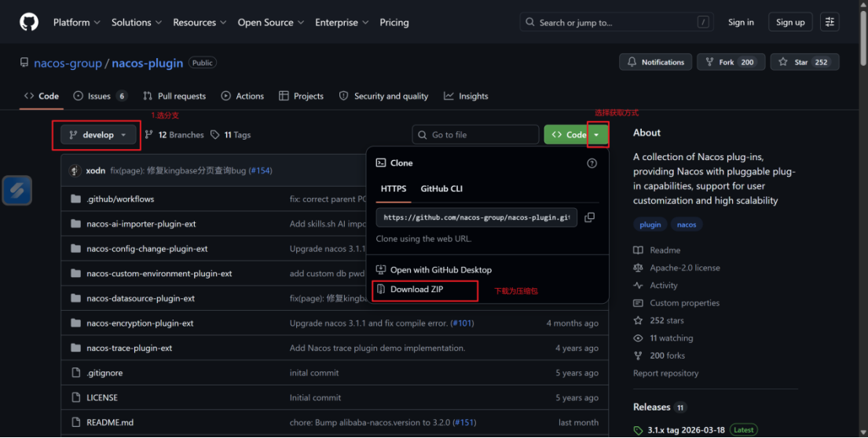Select the HTTPS clone tab
Viewport: 868px width, 438px height.
[394, 189]
